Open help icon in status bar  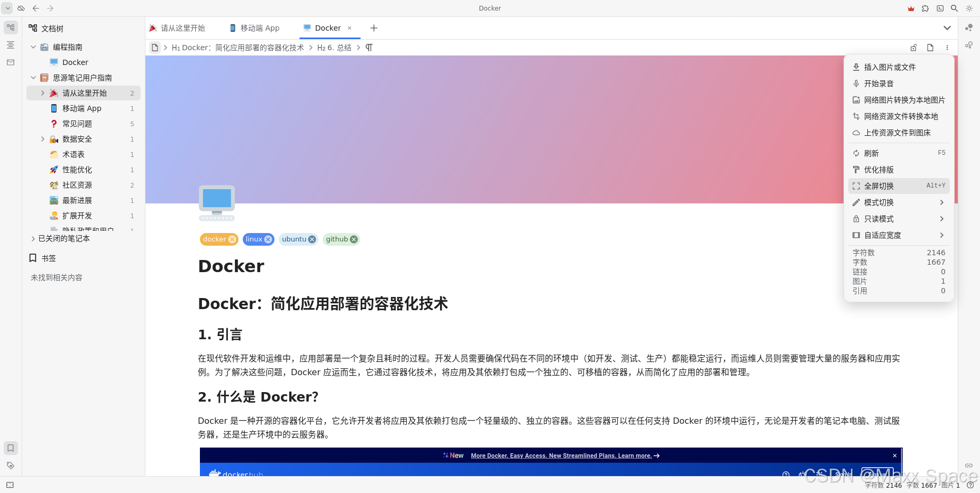pos(970,485)
